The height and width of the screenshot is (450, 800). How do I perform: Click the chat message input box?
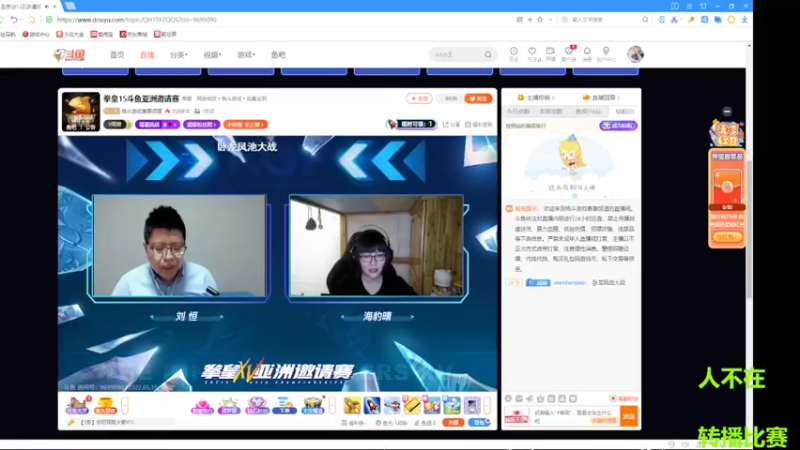pyautogui.click(x=574, y=416)
